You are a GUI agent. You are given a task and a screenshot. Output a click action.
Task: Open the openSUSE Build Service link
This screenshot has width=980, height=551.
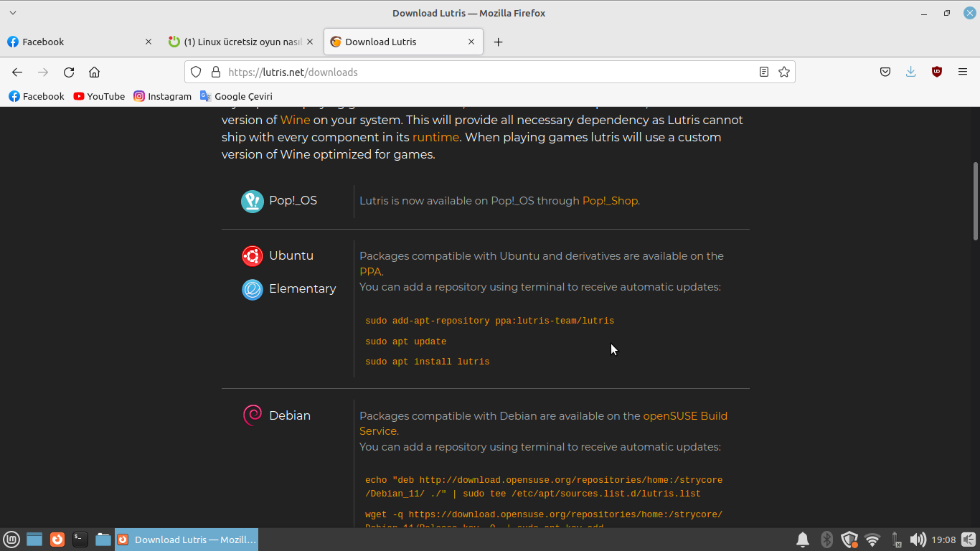[x=684, y=416]
